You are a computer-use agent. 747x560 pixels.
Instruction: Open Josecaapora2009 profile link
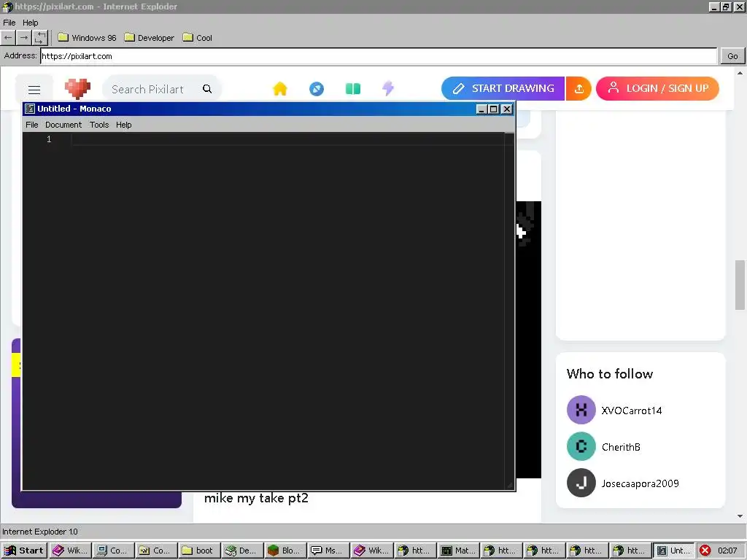click(x=640, y=483)
